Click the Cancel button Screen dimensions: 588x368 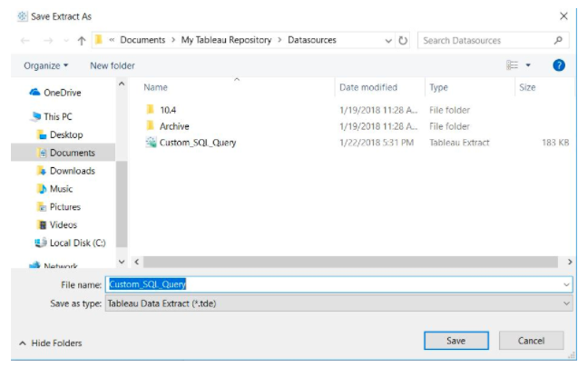coord(531,341)
